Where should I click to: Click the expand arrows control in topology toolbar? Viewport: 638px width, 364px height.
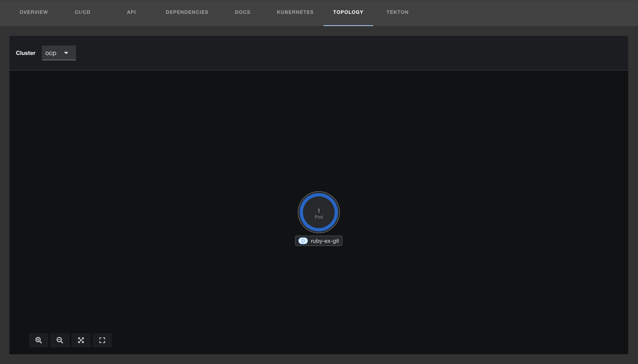tap(81, 340)
